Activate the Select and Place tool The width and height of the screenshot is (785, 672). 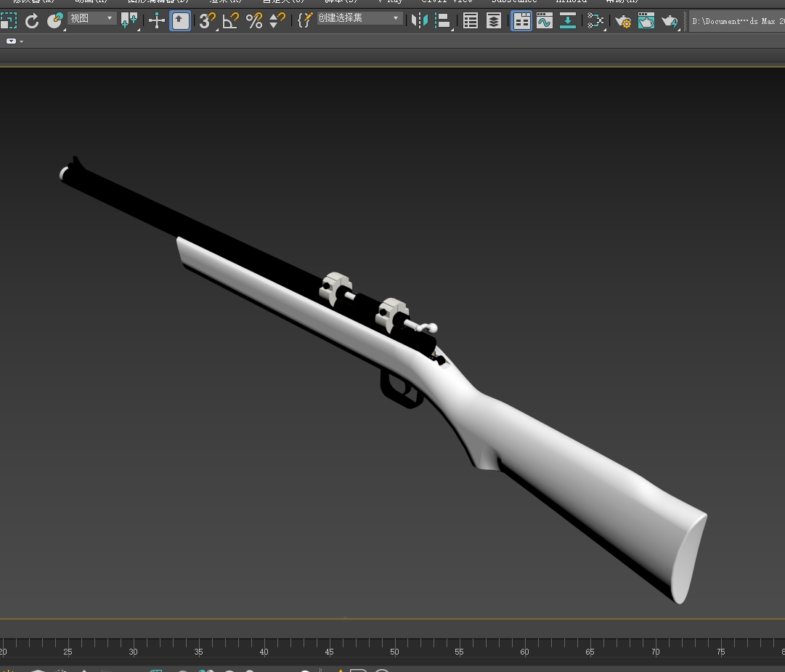pyautogui.click(x=55, y=21)
